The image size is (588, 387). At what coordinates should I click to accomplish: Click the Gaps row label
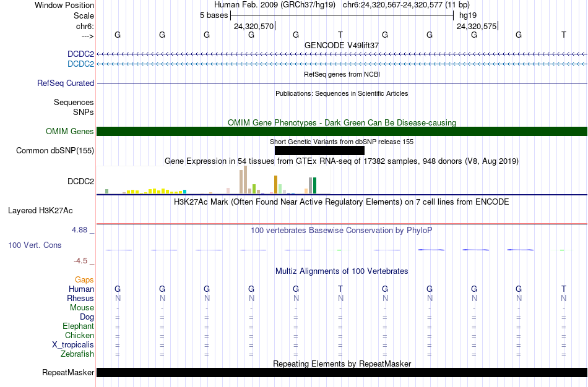[84, 280]
